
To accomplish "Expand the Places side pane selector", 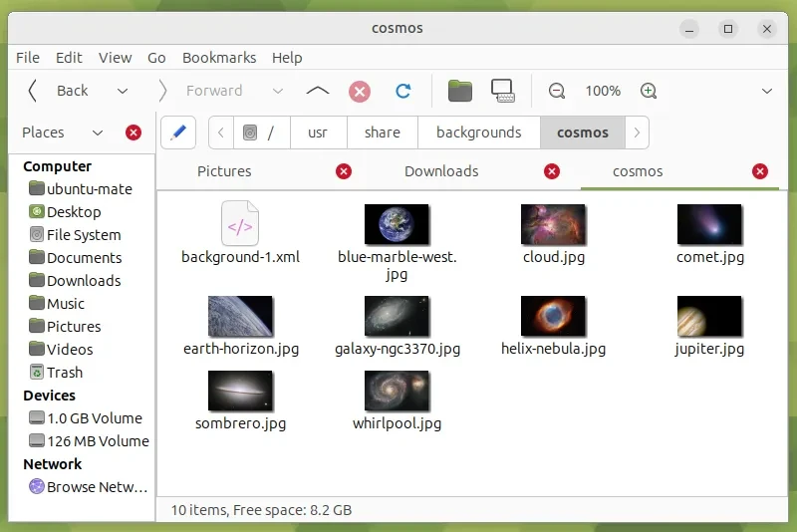I will tap(97, 133).
